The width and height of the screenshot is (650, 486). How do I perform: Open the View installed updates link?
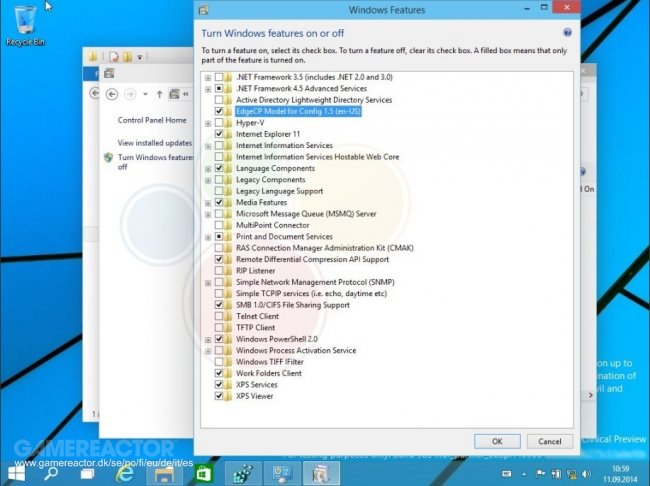tap(154, 143)
